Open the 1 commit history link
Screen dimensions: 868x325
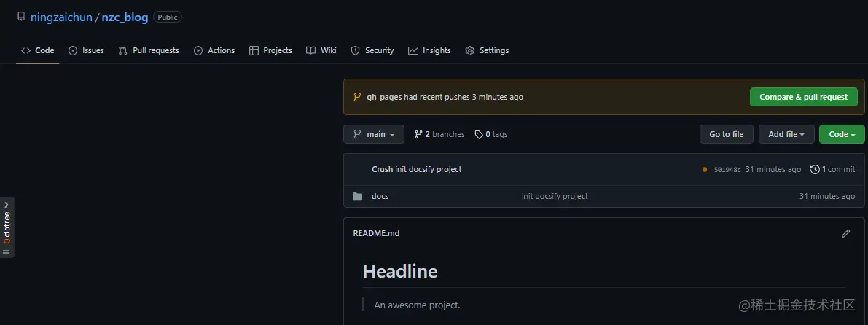click(833, 169)
